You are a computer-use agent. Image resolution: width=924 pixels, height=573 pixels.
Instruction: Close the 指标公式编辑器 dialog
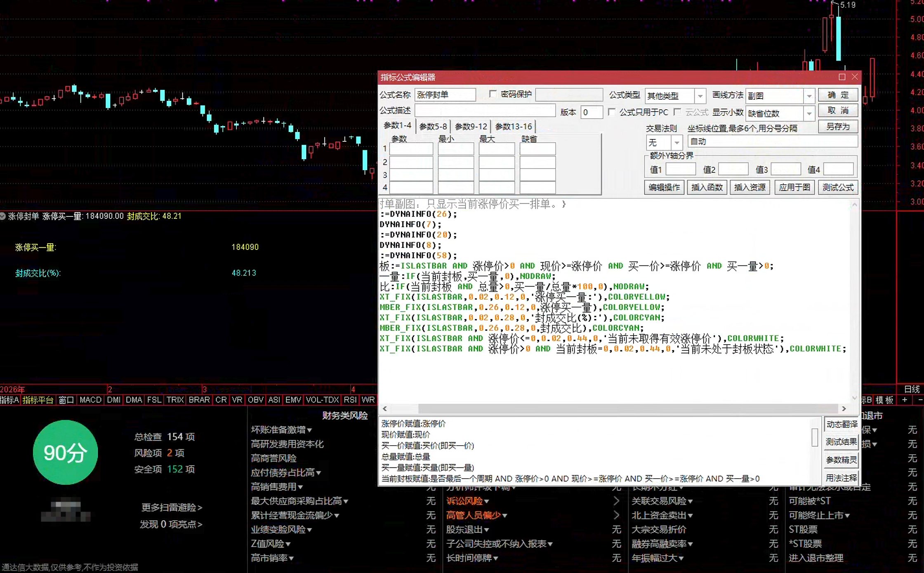(855, 77)
